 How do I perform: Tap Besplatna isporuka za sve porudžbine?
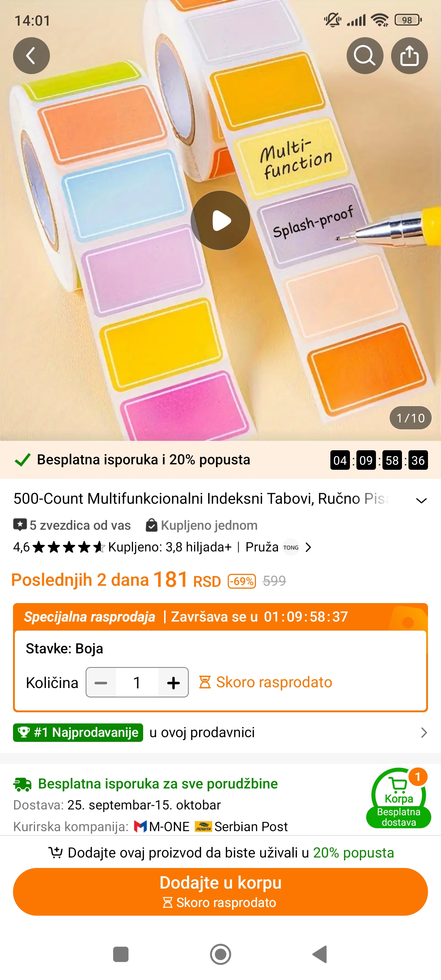158,784
